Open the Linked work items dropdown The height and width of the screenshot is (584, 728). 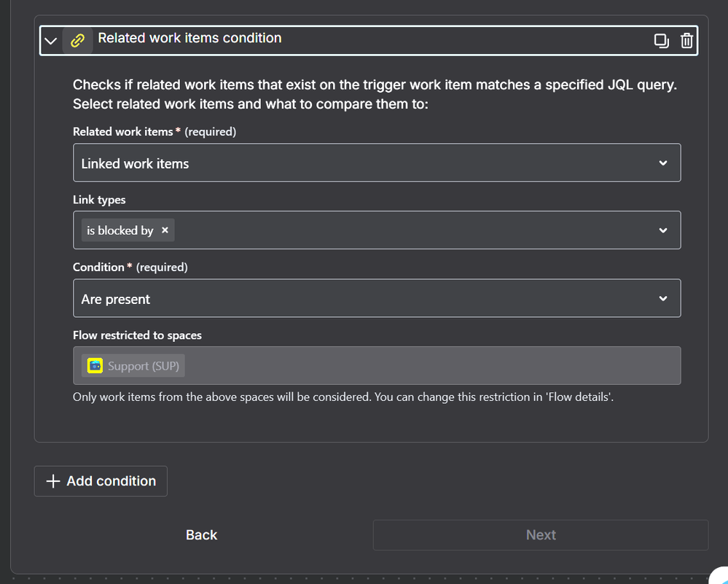(377, 163)
